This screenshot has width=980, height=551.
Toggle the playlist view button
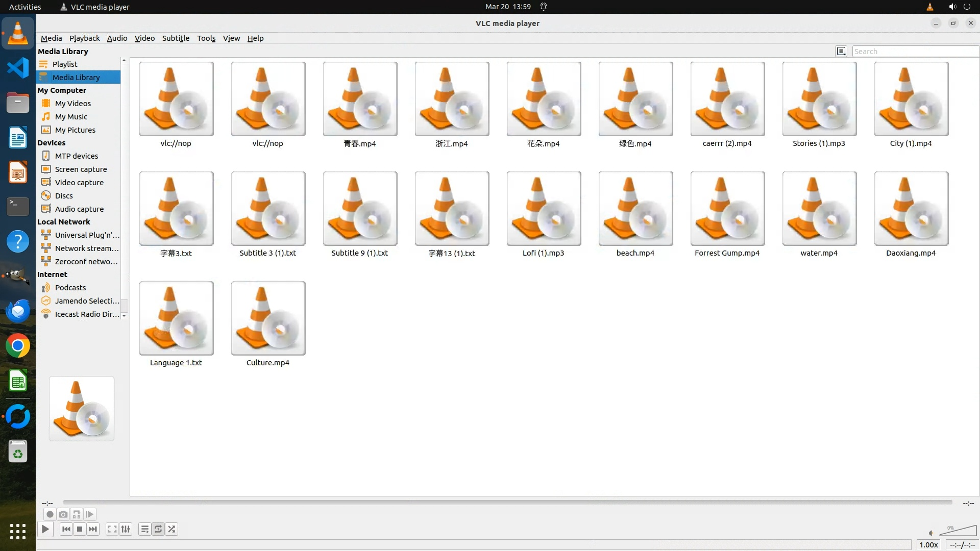pos(144,529)
